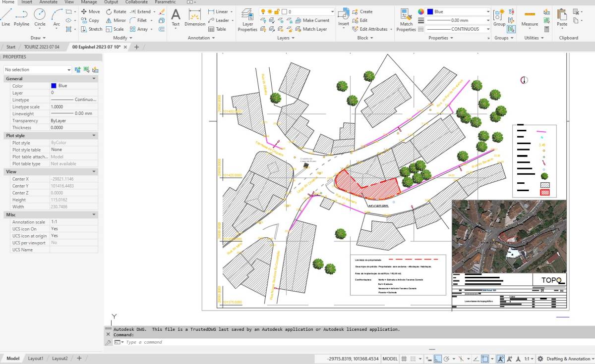
Task: Collapse the Plot style section
Action: 94,136
